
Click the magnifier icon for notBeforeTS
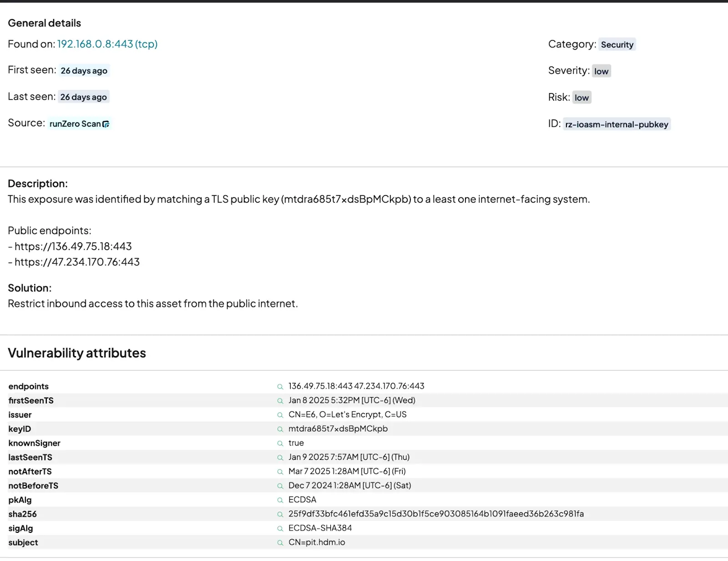click(x=280, y=486)
